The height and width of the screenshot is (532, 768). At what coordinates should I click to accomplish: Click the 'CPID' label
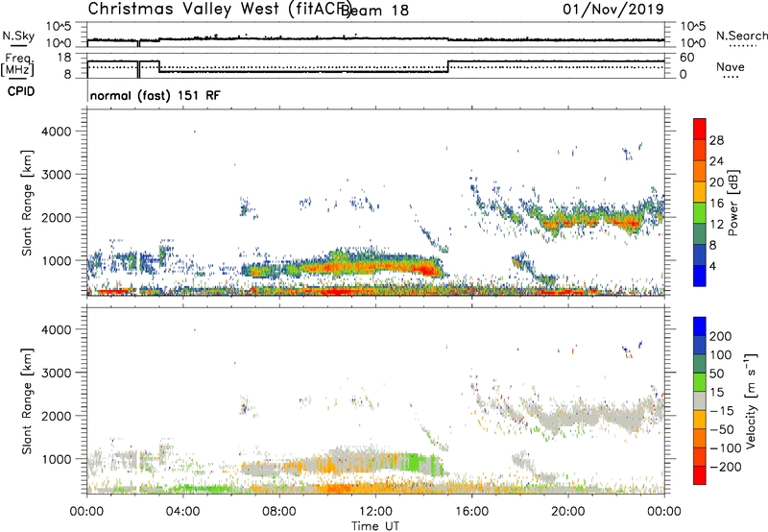21,91
